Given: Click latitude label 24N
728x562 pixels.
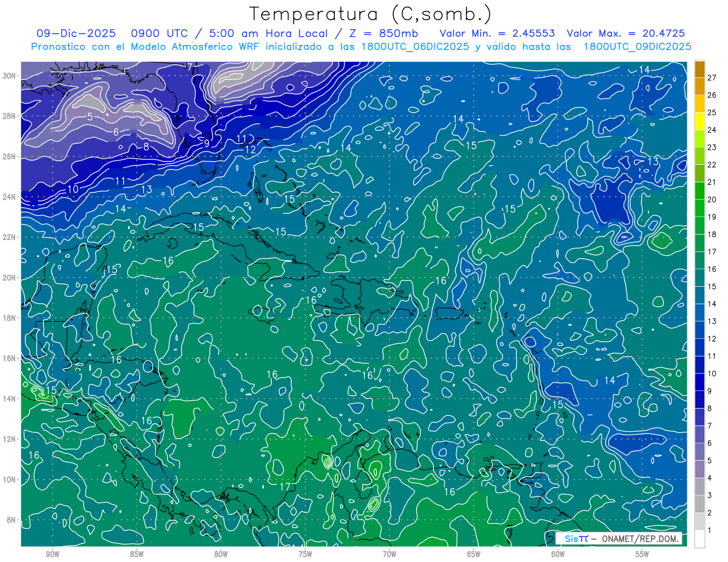Looking at the screenshot, I should (10, 197).
